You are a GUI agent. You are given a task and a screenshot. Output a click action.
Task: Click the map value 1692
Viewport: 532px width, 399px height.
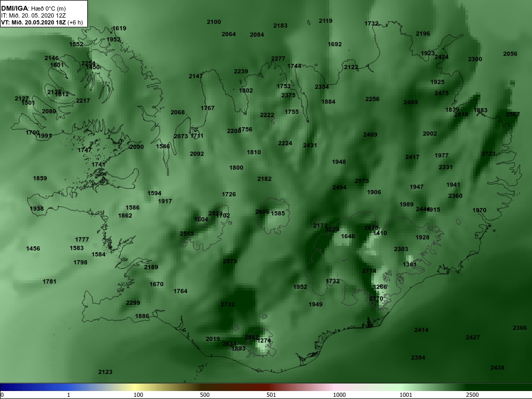[335, 44]
